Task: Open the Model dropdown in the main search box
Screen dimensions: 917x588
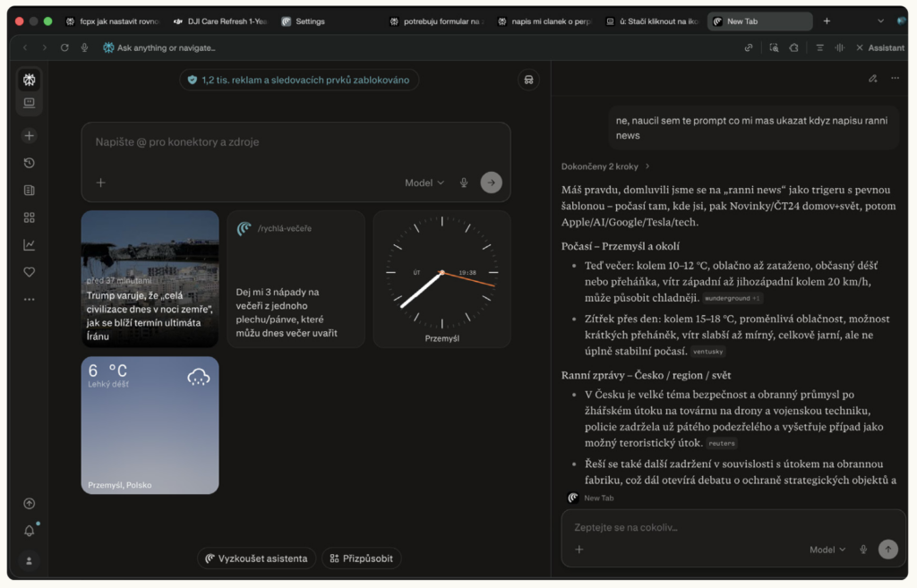Action: point(424,183)
